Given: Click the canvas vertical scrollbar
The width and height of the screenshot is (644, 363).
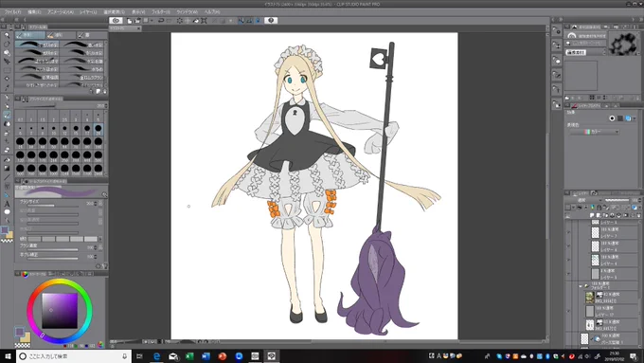Looking at the screenshot, I should click(x=547, y=187).
